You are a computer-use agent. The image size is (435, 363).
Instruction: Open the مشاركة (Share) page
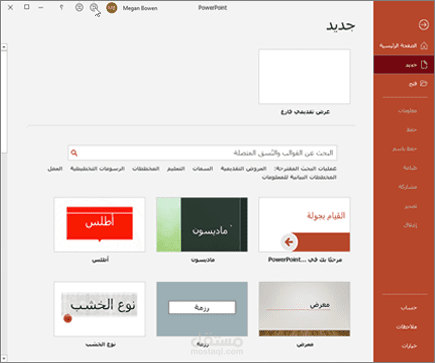coord(408,187)
